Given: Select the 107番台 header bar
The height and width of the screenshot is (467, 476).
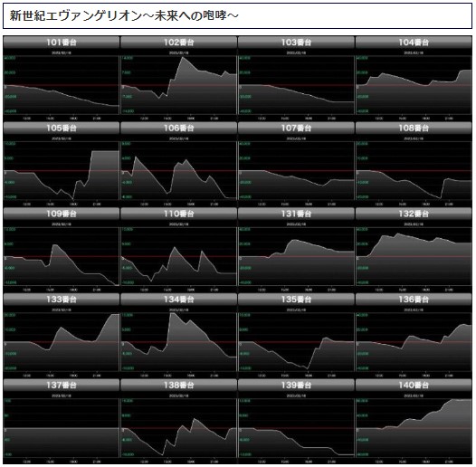Looking at the screenshot, I should click(296, 128).
